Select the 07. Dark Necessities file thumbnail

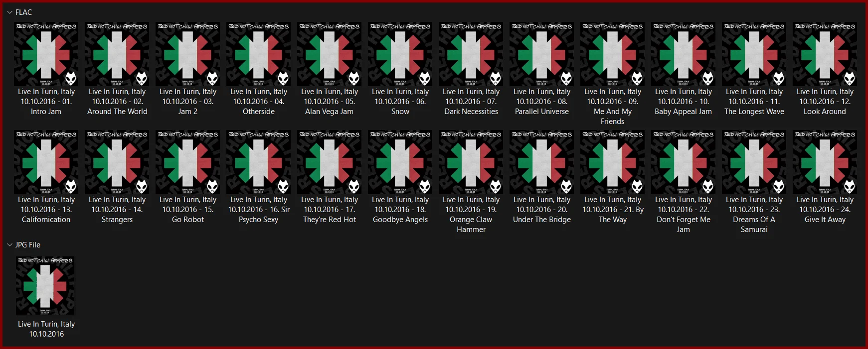pos(471,54)
